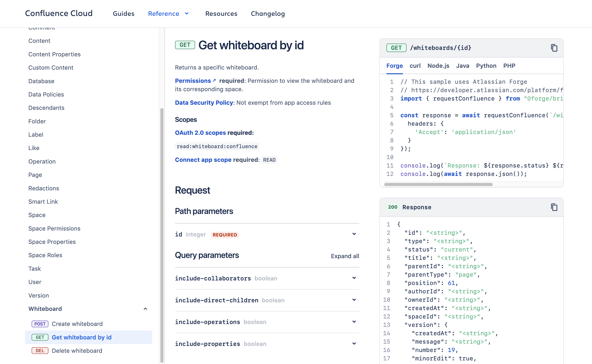
Task: Expand include-operations parameter chevron
Action: 354,322
